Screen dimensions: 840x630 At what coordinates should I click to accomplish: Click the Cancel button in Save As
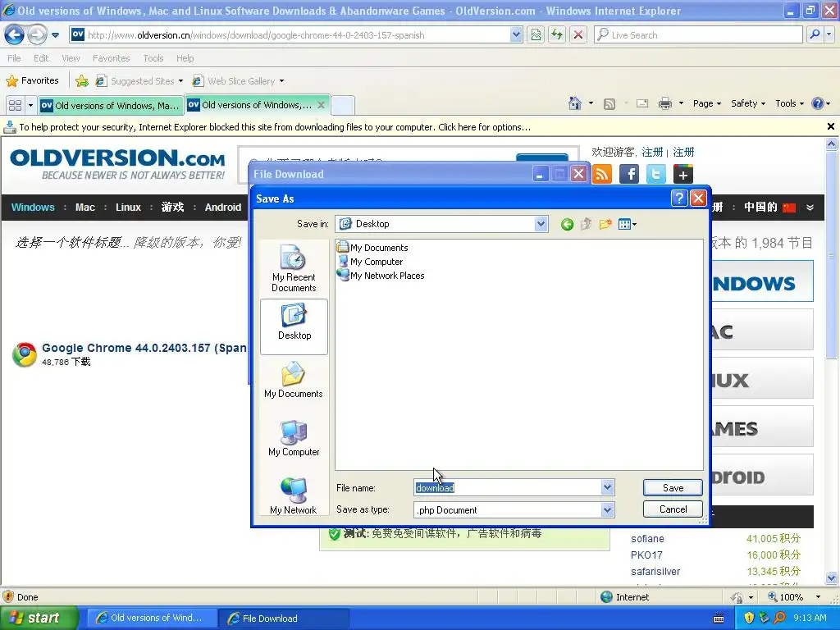click(673, 509)
